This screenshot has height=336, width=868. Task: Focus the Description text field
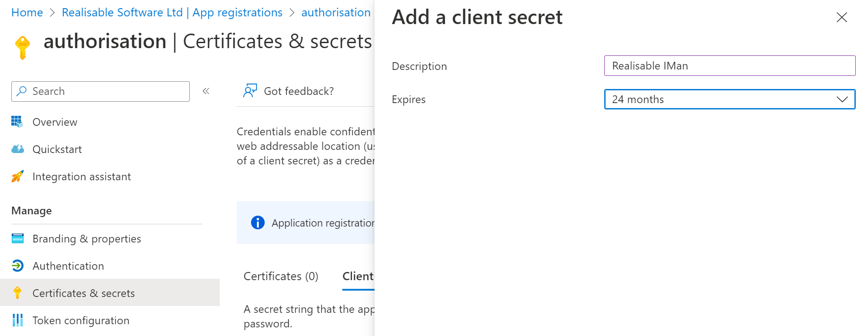tap(730, 66)
